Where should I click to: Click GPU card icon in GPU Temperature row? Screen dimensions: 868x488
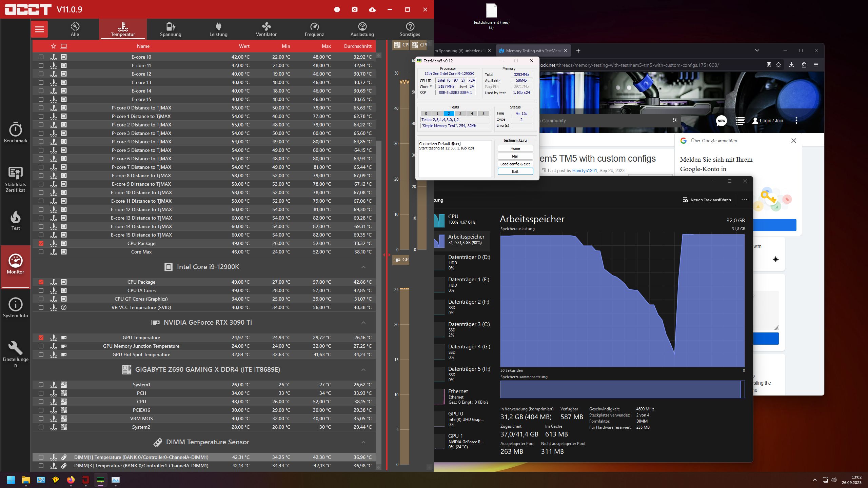pyautogui.click(x=64, y=338)
